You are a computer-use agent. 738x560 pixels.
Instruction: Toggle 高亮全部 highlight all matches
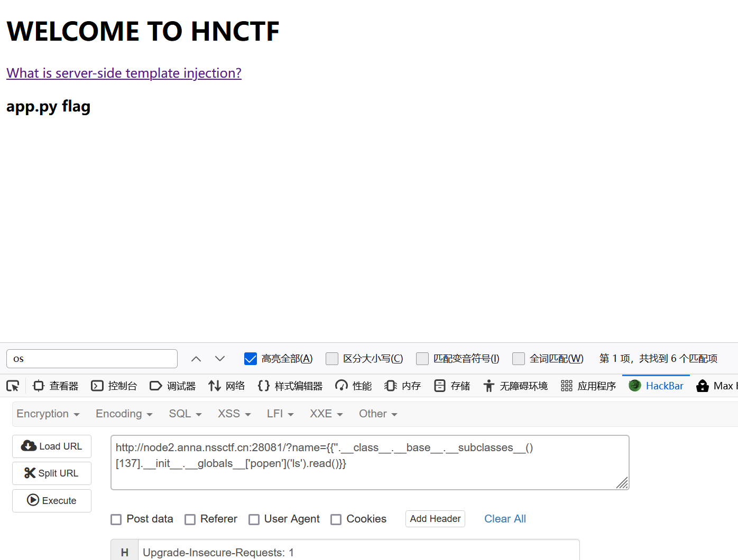250,359
